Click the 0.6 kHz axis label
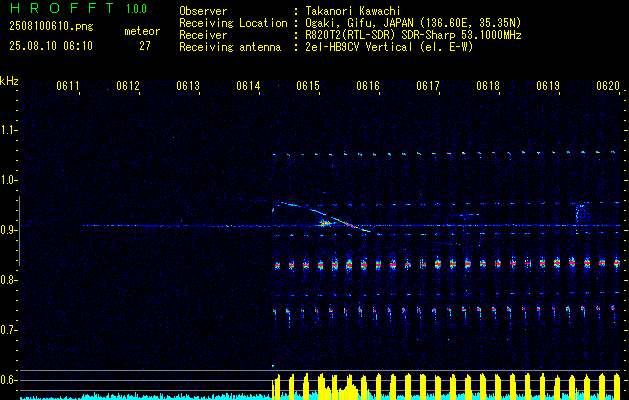Screen dimensions: 629x400 tap(8, 380)
